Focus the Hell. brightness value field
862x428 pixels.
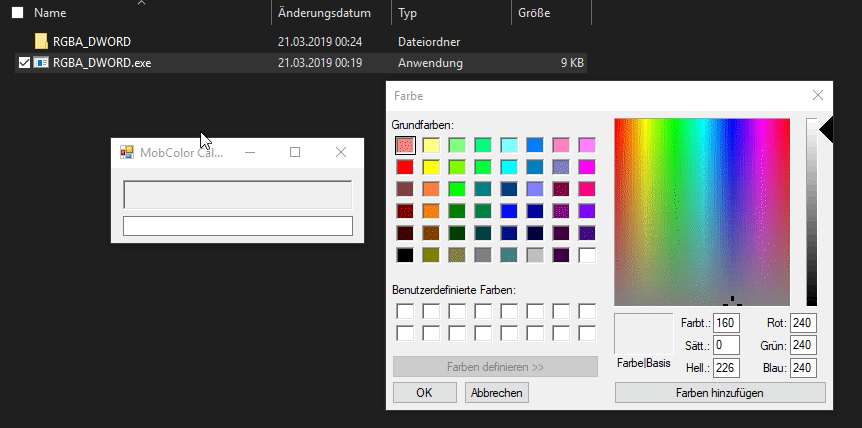coord(726,368)
